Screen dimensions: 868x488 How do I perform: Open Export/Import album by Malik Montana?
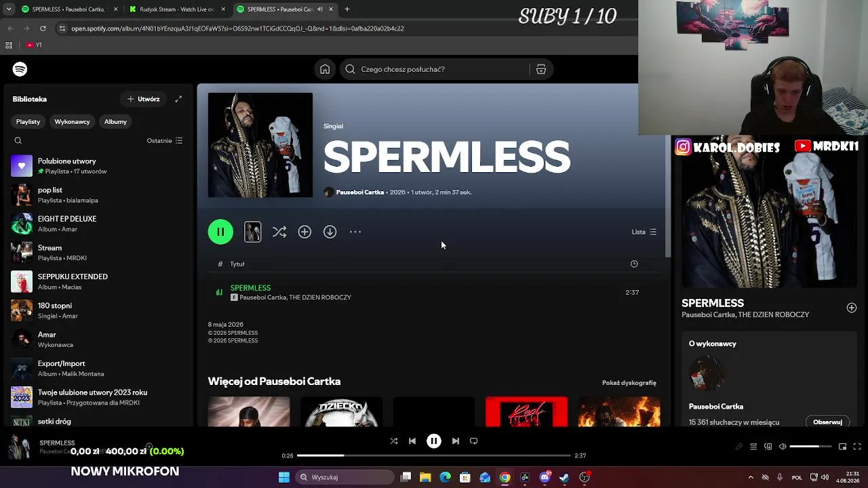[98, 369]
